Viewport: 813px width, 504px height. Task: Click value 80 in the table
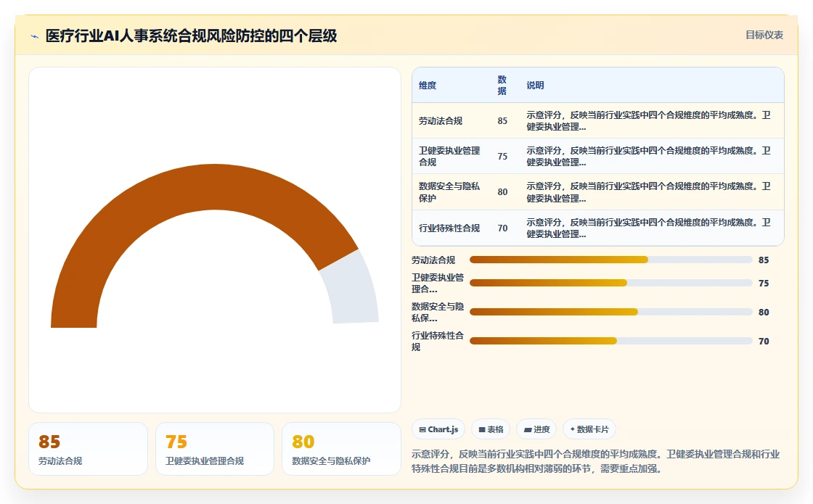502,192
